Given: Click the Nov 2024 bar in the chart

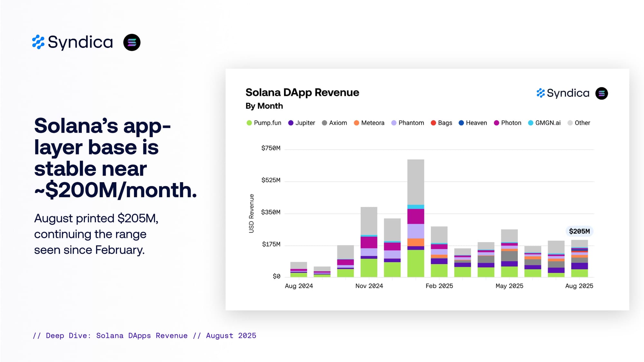Looking at the screenshot, I should click(369, 242).
